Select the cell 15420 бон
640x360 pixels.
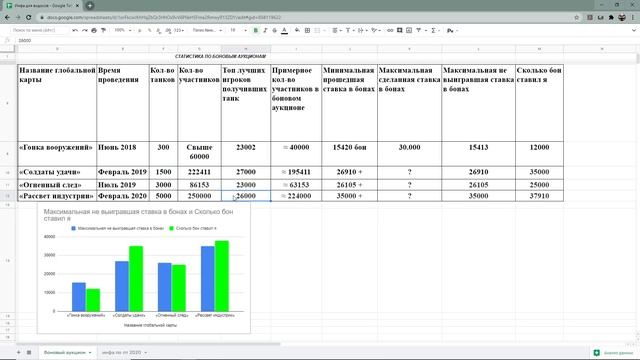pyautogui.click(x=349, y=154)
